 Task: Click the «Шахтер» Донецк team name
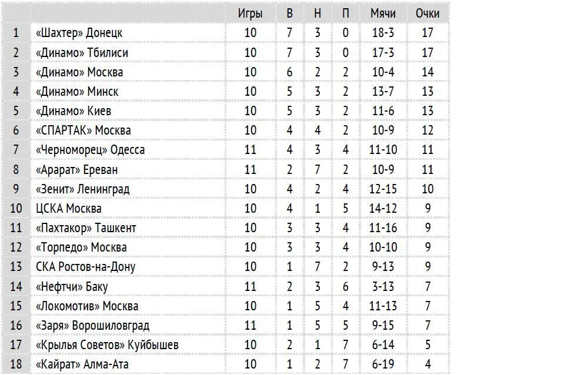tap(79, 33)
